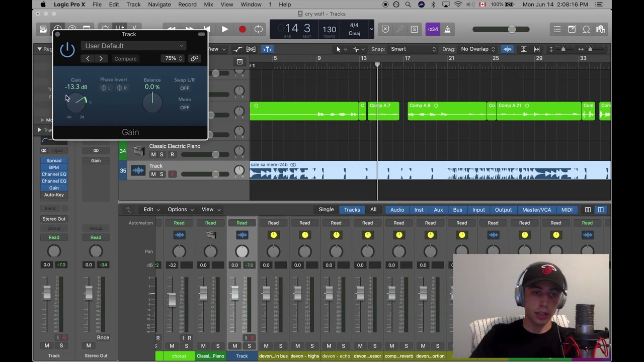The height and width of the screenshot is (362, 644).
Task: Toggle the Solo S button in control bar
Action: [x=414, y=29]
